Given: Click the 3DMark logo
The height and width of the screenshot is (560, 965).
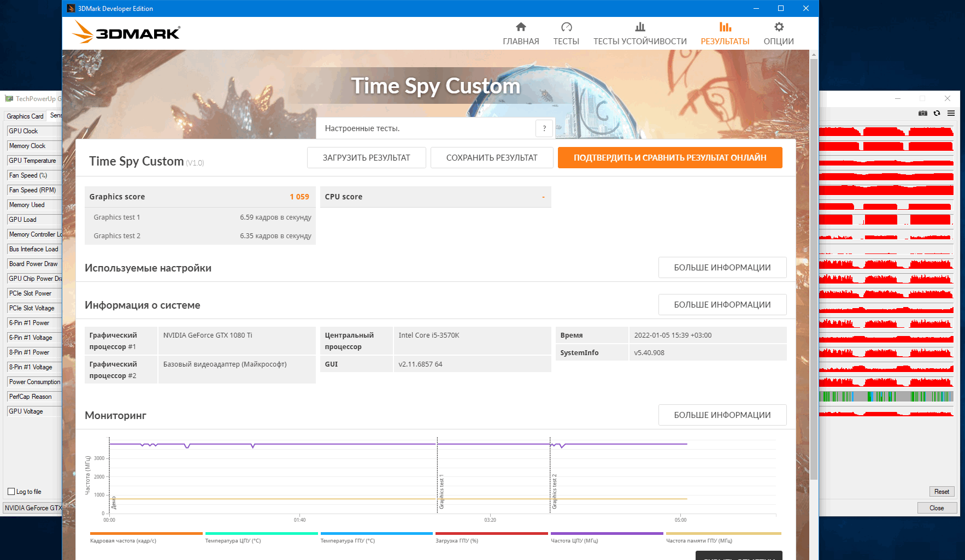Looking at the screenshot, I should point(126,32).
